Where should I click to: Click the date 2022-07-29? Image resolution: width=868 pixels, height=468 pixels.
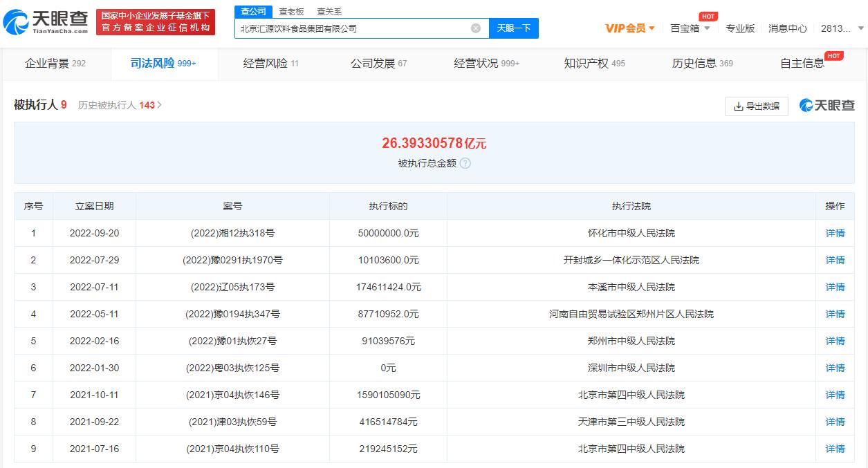[95, 260]
